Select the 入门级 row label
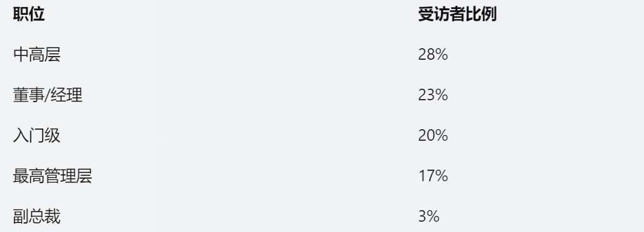This screenshot has width=644, height=232. click(x=37, y=135)
